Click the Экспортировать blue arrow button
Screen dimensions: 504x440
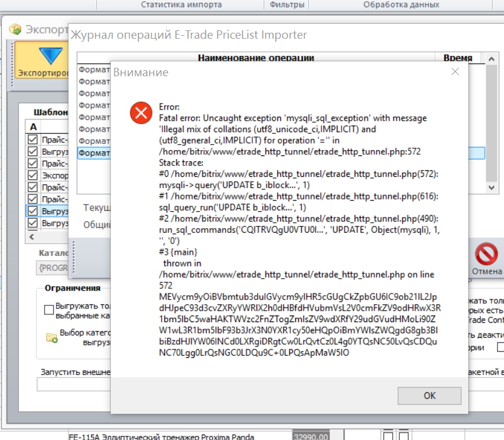coord(42,60)
